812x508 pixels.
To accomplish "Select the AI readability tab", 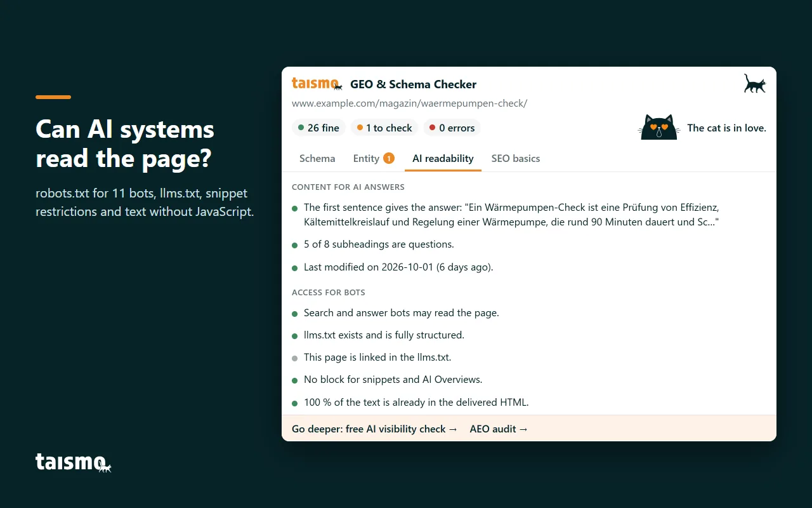I will (x=443, y=159).
